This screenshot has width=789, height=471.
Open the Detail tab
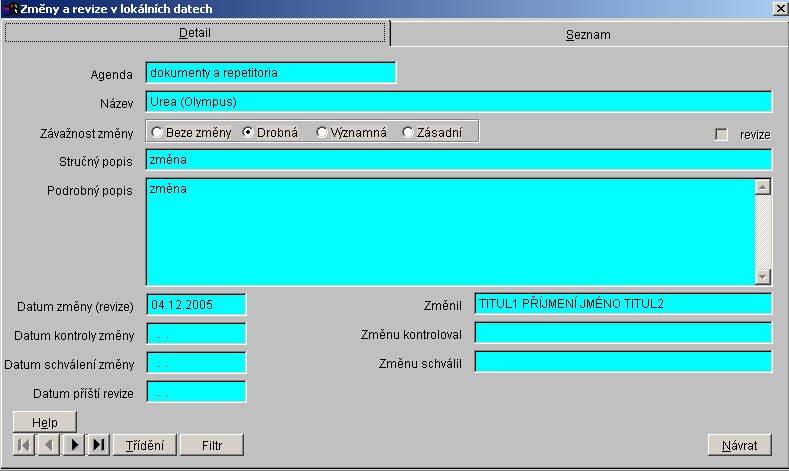pos(195,33)
